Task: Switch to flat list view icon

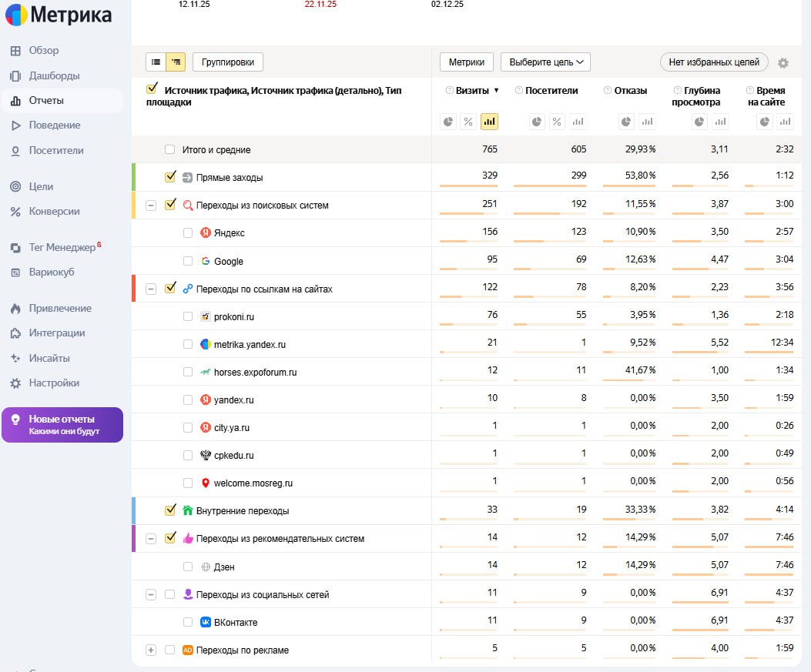Action: click(156, 62)
